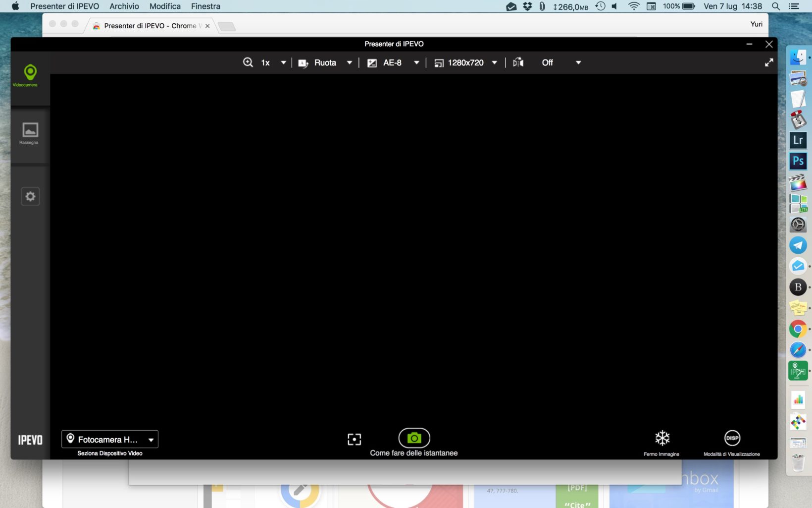This screenshot has width=812, height=508.
Task: Open the LITE tiles app in the Dock
Action: click(798, 203)
